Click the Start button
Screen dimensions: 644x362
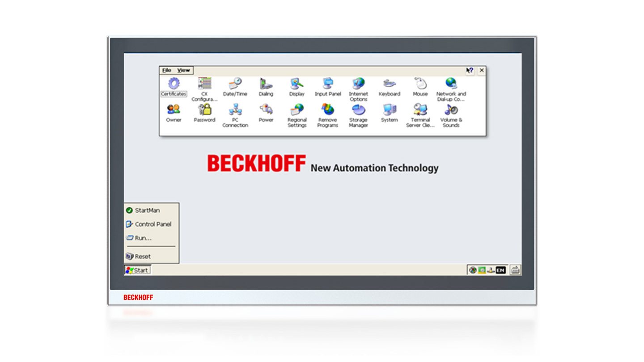(x=137, y=270)
